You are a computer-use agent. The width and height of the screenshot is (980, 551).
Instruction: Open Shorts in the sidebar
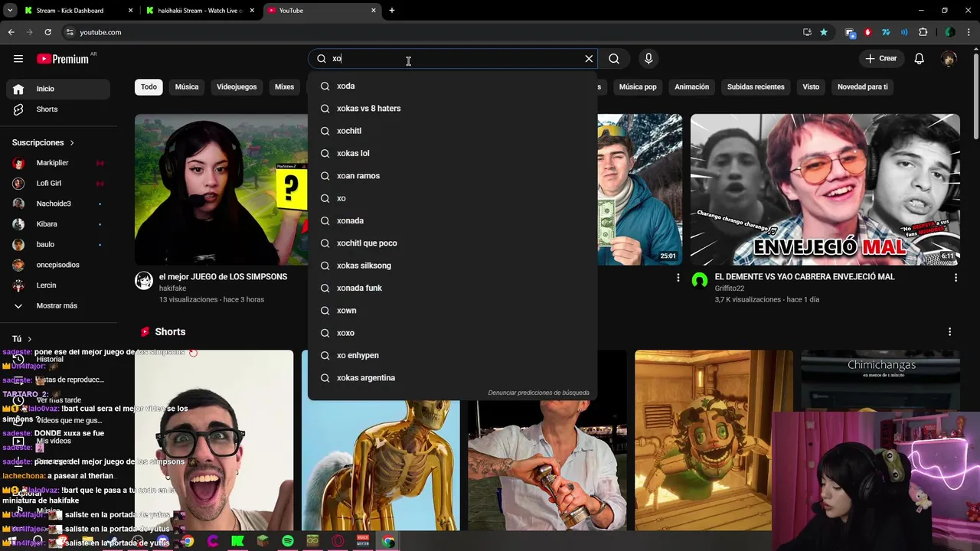point(58,109)
